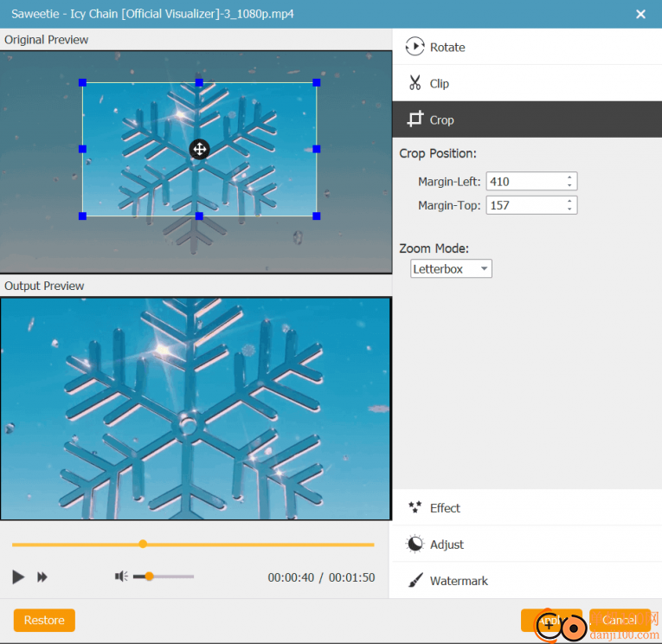Screen dimensions: 662x644
Task: Click the volume slider knob
Action: point(149,576)
